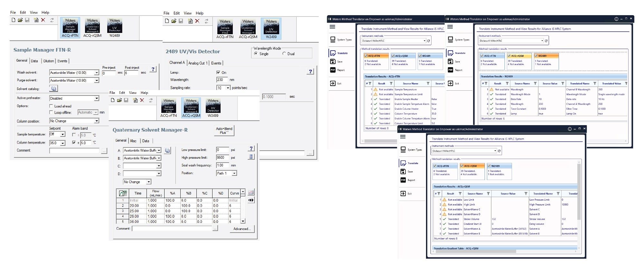Open solvent catalog book icon next to solvent A
Screen dimensions: 644x269
(x=167, y=150)
